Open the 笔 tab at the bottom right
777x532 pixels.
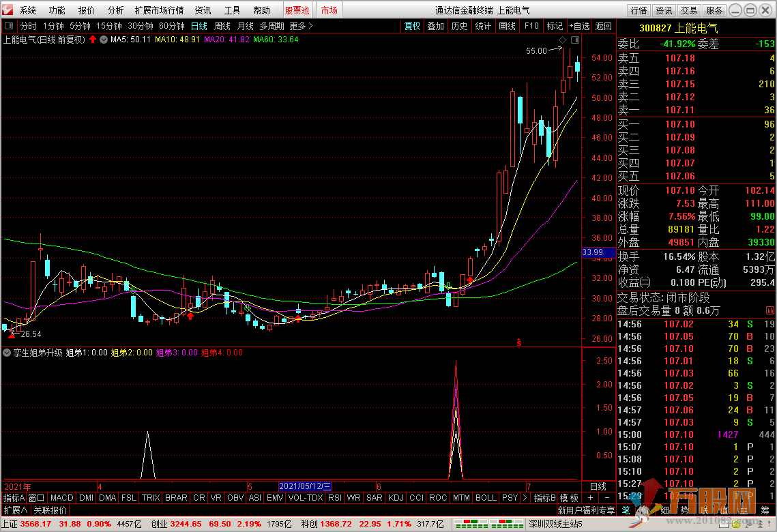(x=626, y=510)
